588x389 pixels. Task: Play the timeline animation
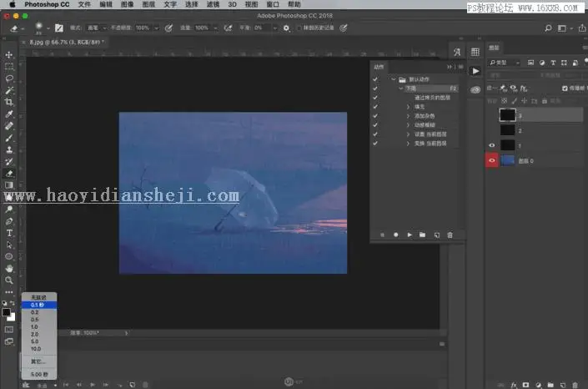click(x=93, y=385)
